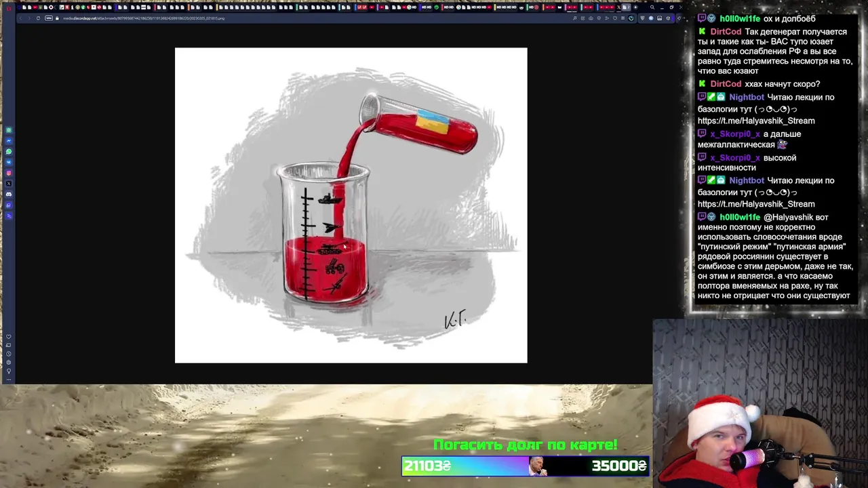The height and width of the screenshot is (488, 868).
Task: Click username x_Skorpi0_x in 'а дальше' message
Action: (735, 134)
